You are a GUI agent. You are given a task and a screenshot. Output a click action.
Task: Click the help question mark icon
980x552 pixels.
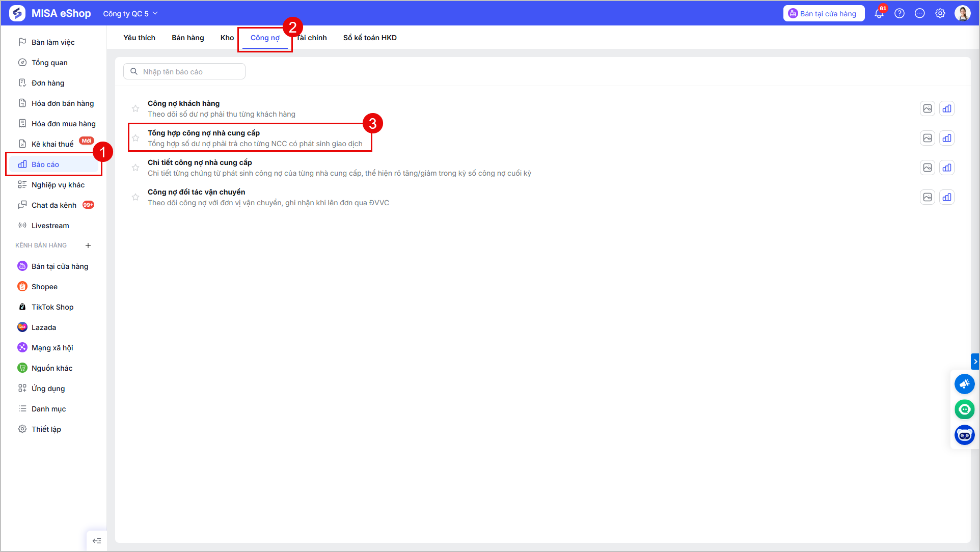[x=900, y=14]
